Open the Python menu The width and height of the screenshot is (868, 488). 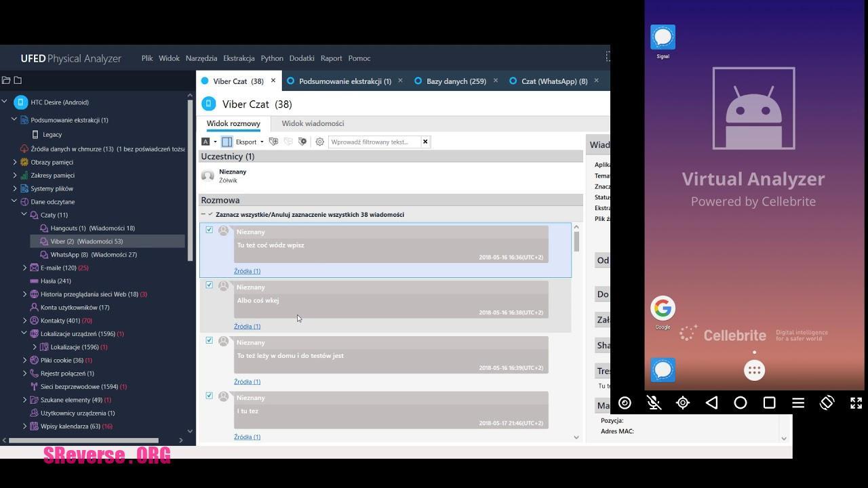[272, 58]
